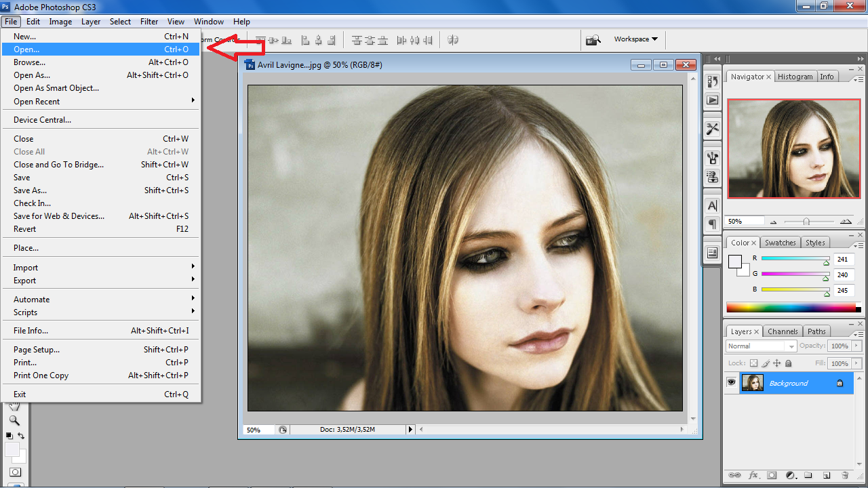Click the Auto-Align Layers icon in options bar

pos(453,40)
